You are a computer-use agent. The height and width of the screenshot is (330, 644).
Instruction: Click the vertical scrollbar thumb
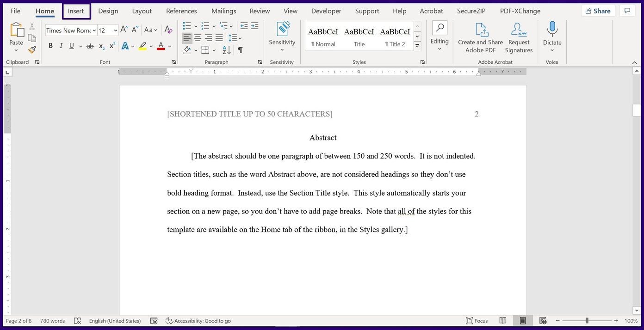coord(637,110)
